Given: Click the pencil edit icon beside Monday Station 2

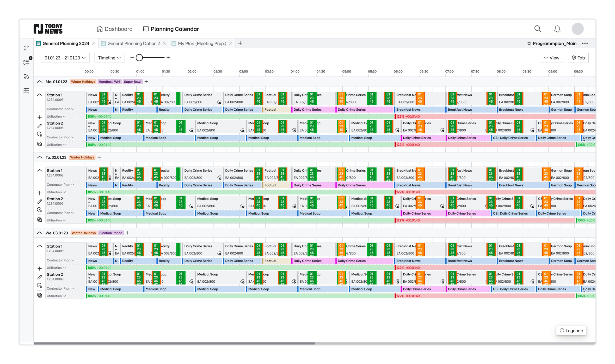Looking at the screenshot, I should click(39, 126).
